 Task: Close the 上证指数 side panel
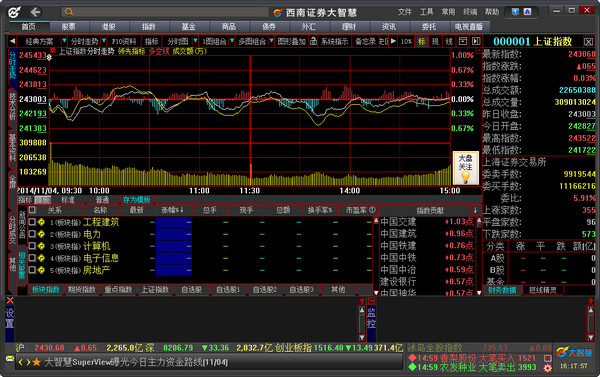pyautogui.click(x=588, y=42)
